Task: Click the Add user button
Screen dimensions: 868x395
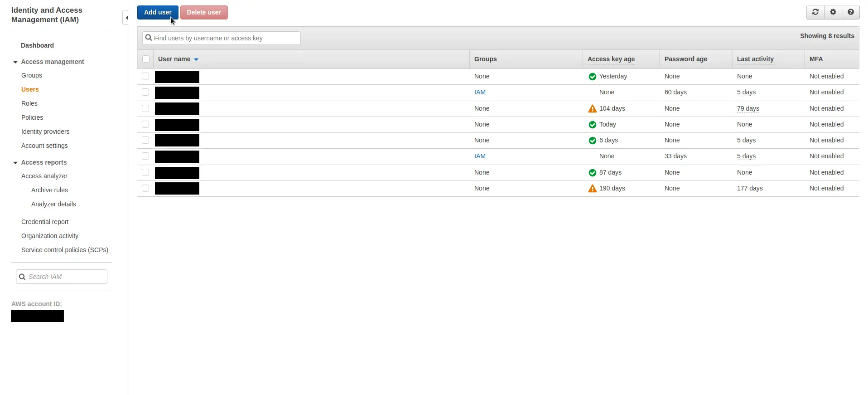Action: (x=158, y=12)
